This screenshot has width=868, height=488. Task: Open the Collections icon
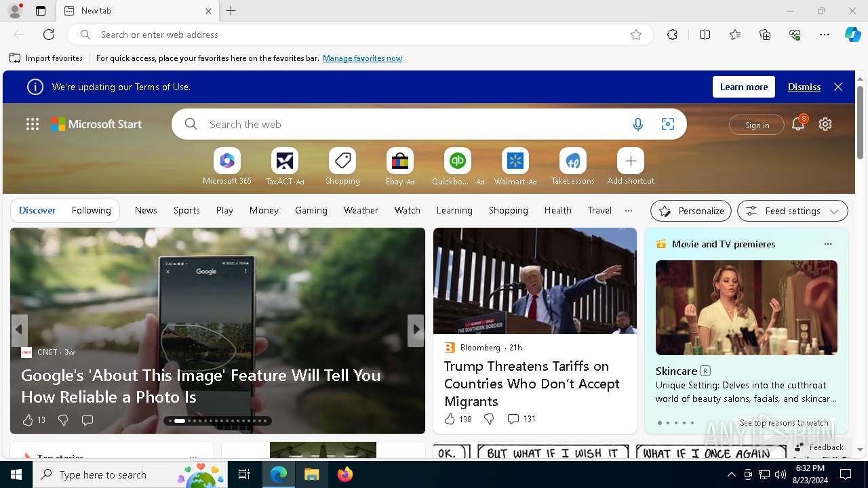[765, 35]
